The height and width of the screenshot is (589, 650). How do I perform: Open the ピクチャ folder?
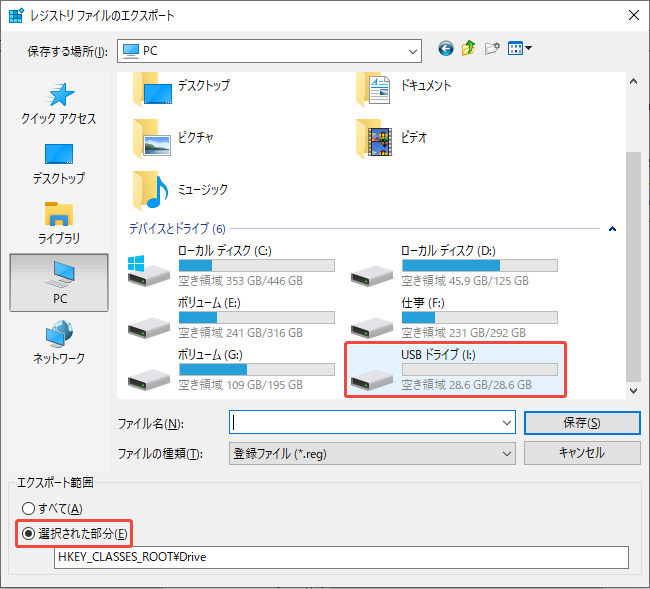tap(173, 140)
